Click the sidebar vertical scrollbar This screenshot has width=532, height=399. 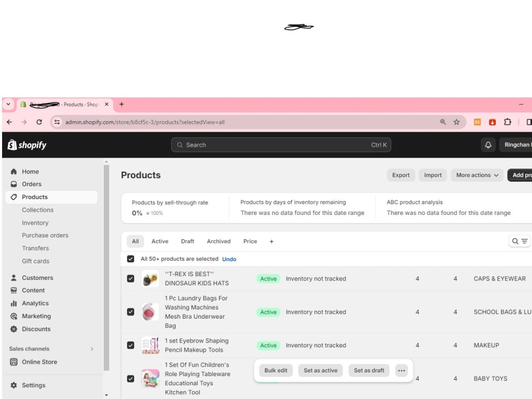click(106, 268)
